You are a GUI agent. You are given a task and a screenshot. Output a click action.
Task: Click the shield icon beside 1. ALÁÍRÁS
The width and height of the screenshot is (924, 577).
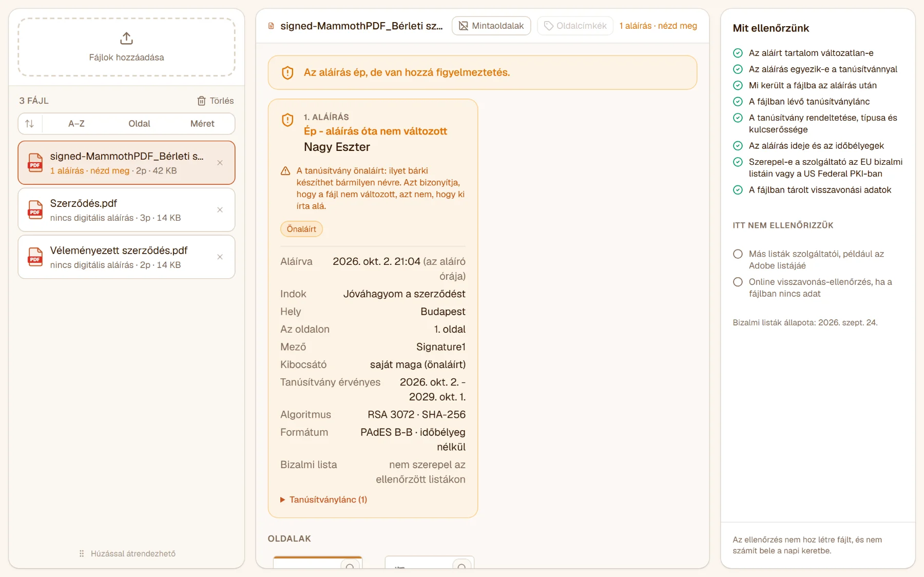[287, 120]
